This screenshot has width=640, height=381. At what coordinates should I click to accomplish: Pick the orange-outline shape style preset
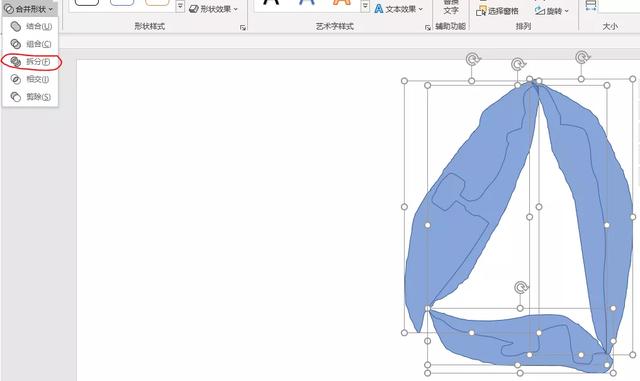pos(158,3)
